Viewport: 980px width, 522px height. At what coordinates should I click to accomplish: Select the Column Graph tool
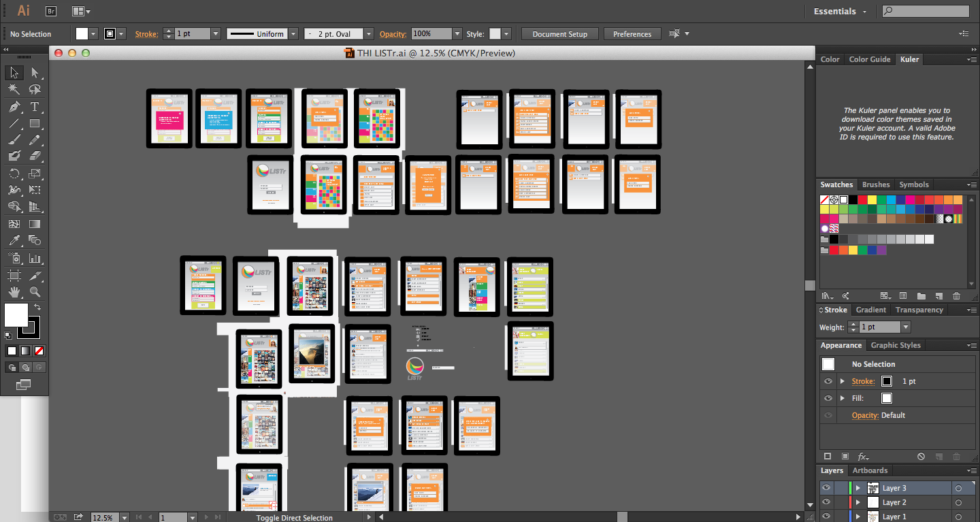tap(35, 258)
